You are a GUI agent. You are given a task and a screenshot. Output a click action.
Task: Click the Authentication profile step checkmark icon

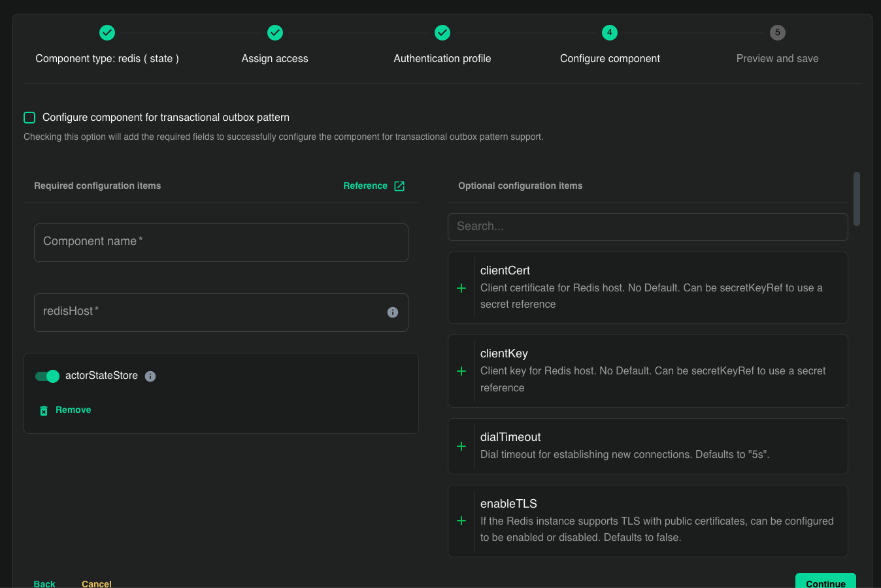[x=442, y=32]
